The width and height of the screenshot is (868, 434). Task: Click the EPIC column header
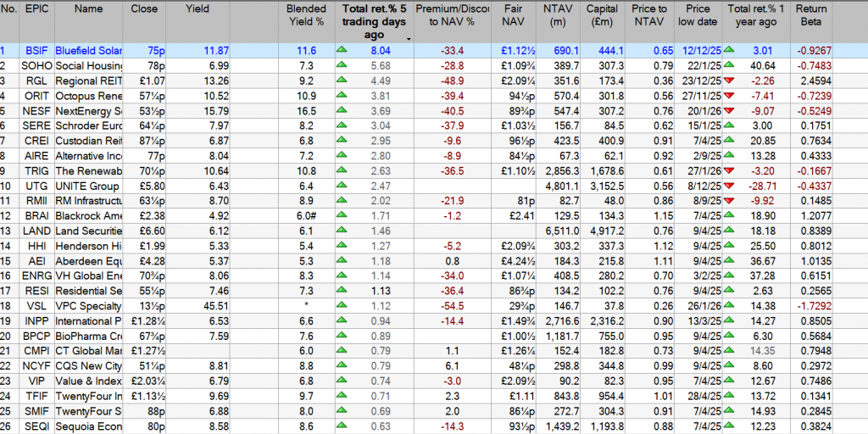pyautogui.click(x=36, y=9)
